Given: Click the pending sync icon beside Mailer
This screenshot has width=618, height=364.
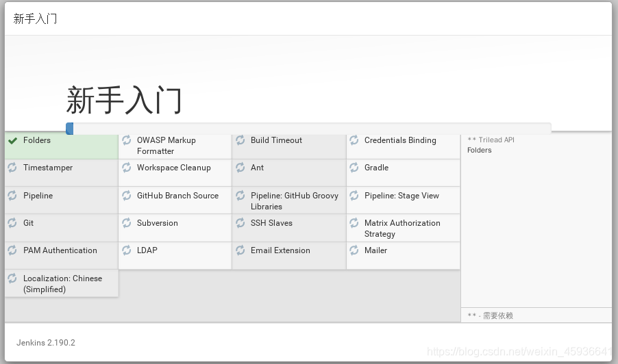Looking at the screenshot, I should (x=354, y=250).
